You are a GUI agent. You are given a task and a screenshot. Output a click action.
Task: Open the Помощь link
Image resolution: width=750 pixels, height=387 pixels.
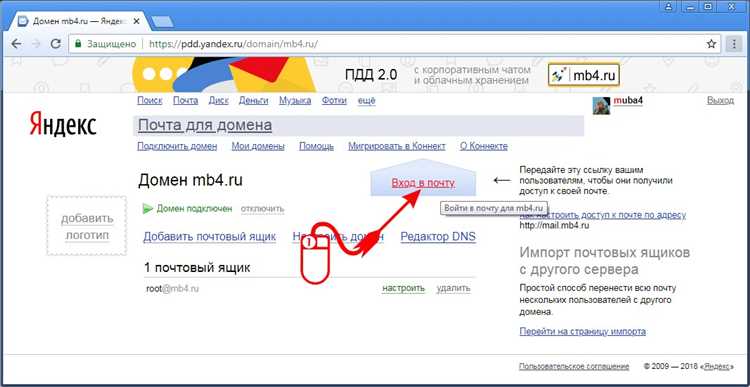[316, 146]
